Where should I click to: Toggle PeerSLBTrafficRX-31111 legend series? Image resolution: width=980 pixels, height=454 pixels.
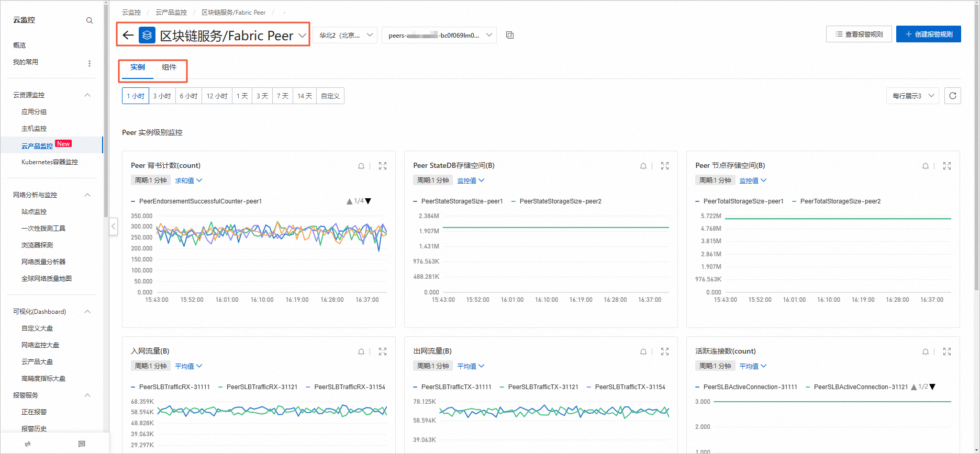[x=171, y=387]
